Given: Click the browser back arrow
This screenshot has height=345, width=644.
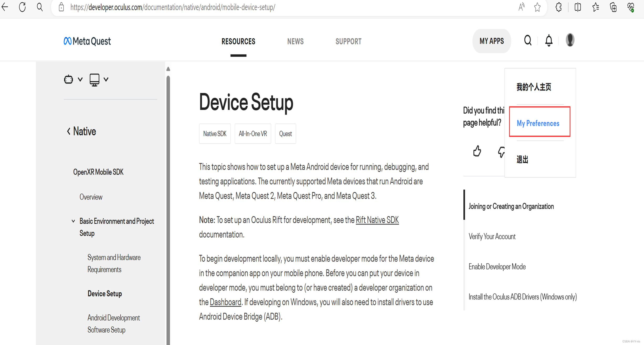Looking at the screenshot, I should [5, 7].
